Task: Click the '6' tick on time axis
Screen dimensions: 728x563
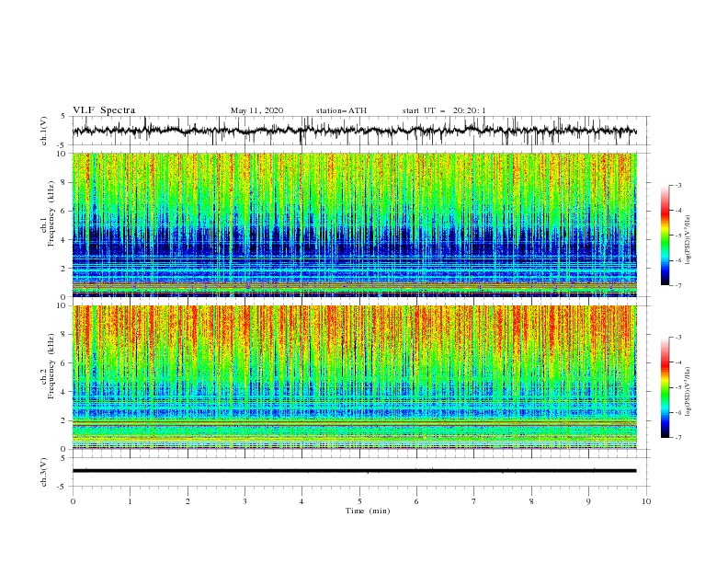Action: [x=416, y=501]
